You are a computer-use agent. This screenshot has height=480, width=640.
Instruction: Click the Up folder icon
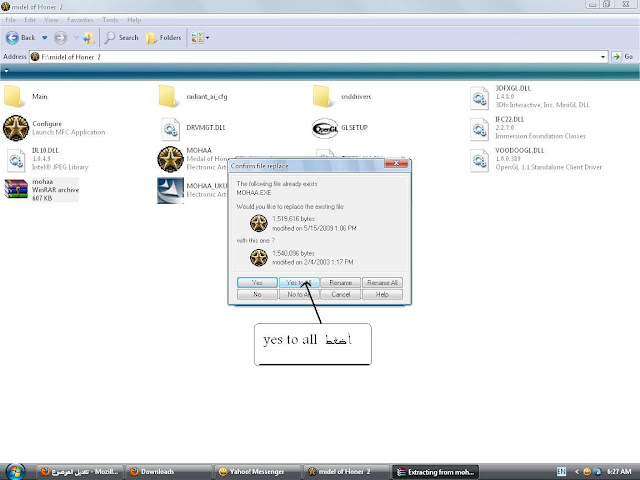(x=89, y=38)
